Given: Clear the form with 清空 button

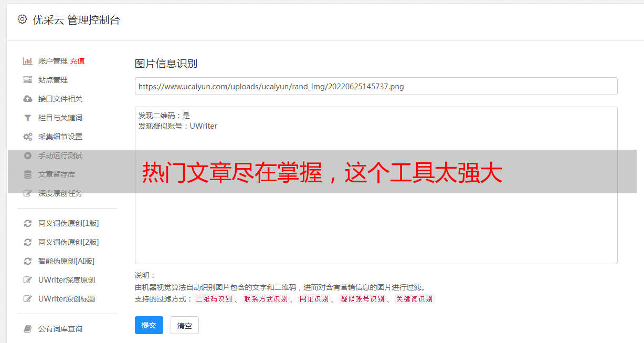Looking at the screenshot, I should (x=185, y=325).
